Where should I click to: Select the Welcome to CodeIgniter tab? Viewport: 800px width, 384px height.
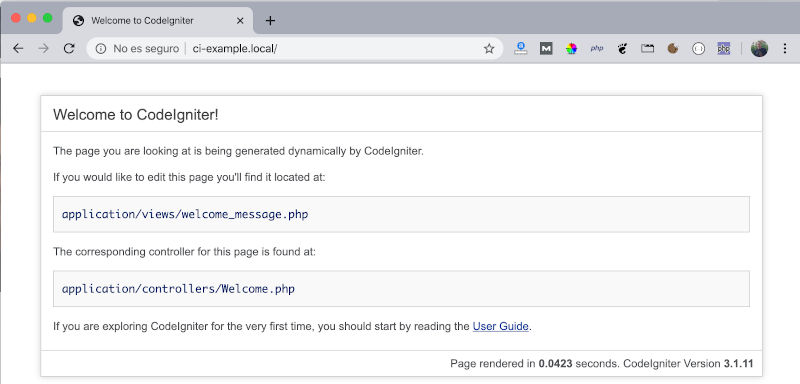coord(158,21)
